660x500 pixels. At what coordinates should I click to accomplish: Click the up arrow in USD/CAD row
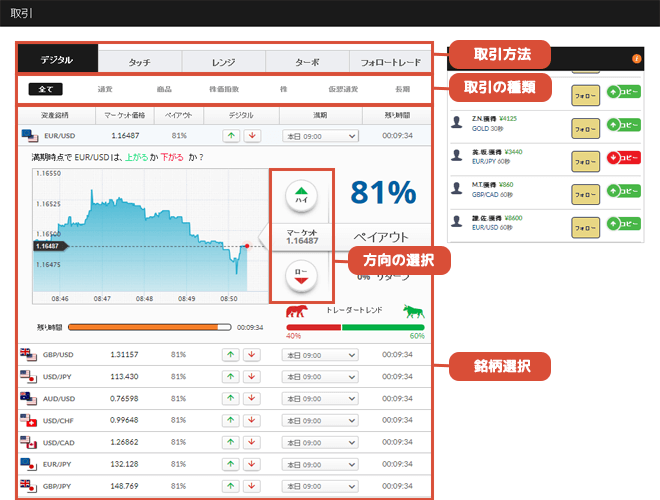(x=231, y=442)
